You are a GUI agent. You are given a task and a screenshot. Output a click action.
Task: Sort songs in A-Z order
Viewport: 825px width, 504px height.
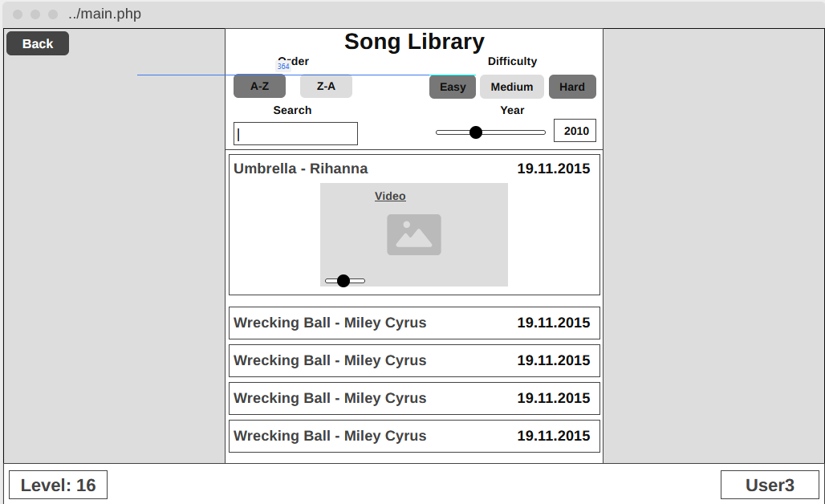[259, 87]
